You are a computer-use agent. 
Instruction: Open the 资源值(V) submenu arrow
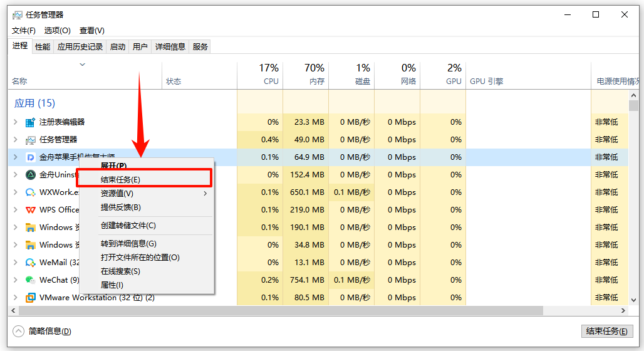[x=205, y=193]
